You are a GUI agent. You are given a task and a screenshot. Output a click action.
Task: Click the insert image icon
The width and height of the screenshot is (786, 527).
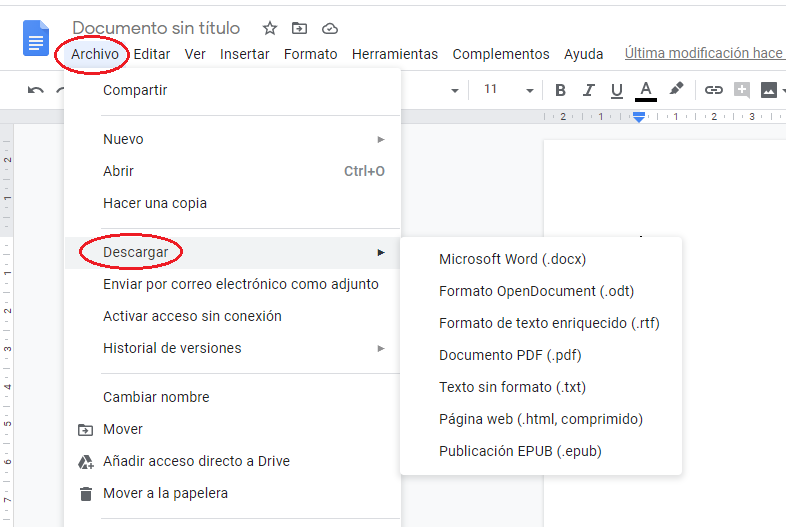768,90
